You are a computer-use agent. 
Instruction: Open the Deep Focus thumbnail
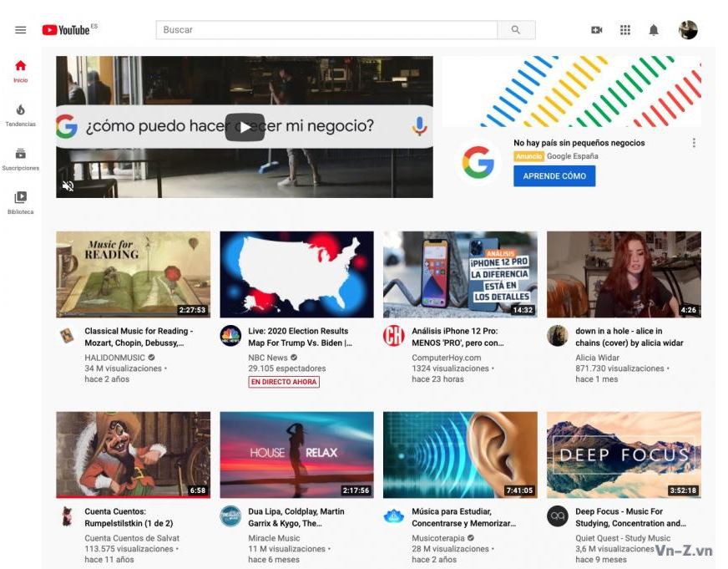coord(624,455)
